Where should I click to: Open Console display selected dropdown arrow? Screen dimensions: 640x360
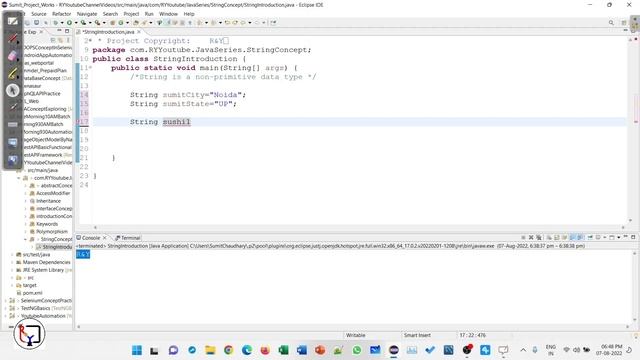point(604,237)
